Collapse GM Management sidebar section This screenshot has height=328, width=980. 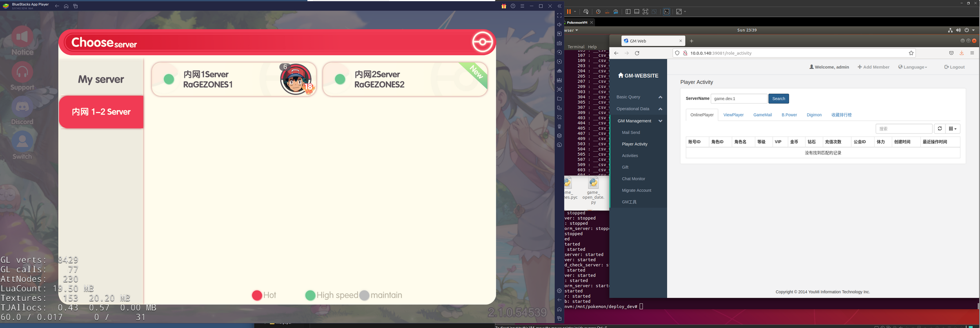click(638, 121)
